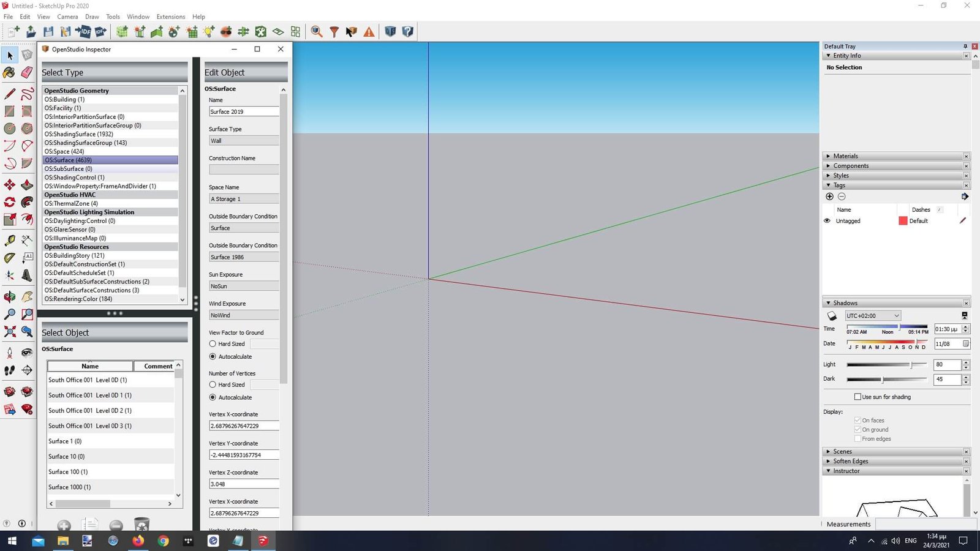Open the Help menu
This screenshot has width=980, height=551.
[x=198, y=17]
